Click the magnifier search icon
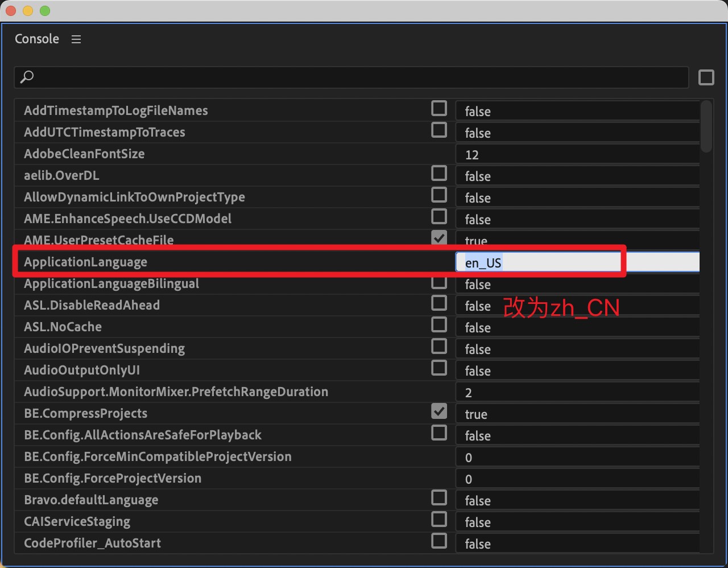 pos(27,77)
